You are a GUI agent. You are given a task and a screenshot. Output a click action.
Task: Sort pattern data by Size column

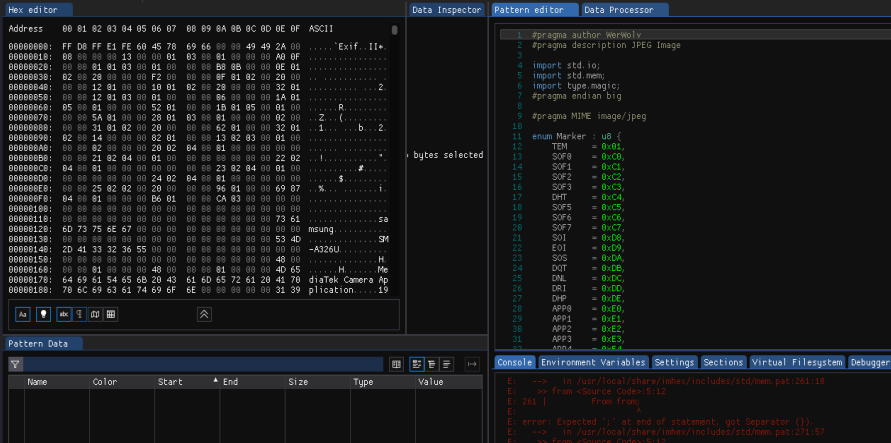tap(317, 382)
